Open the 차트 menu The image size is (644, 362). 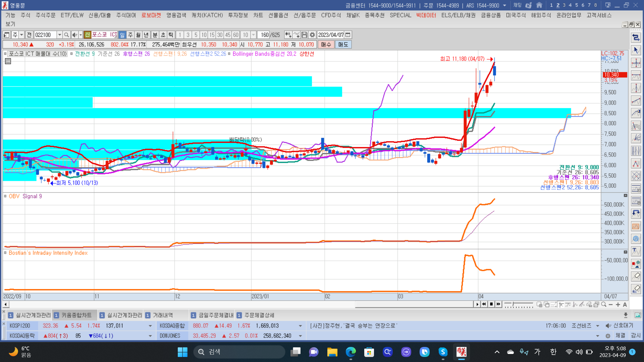(x=258, y=15)
